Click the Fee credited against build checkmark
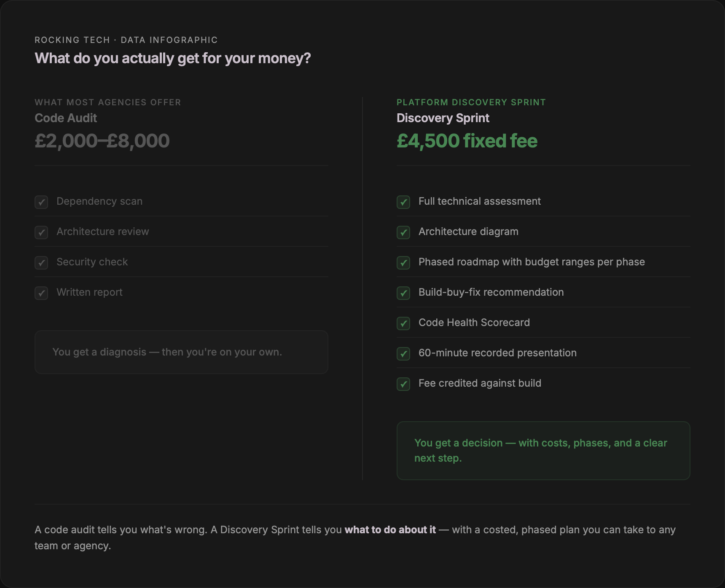 pyautogui.click(x=403, y=384)
